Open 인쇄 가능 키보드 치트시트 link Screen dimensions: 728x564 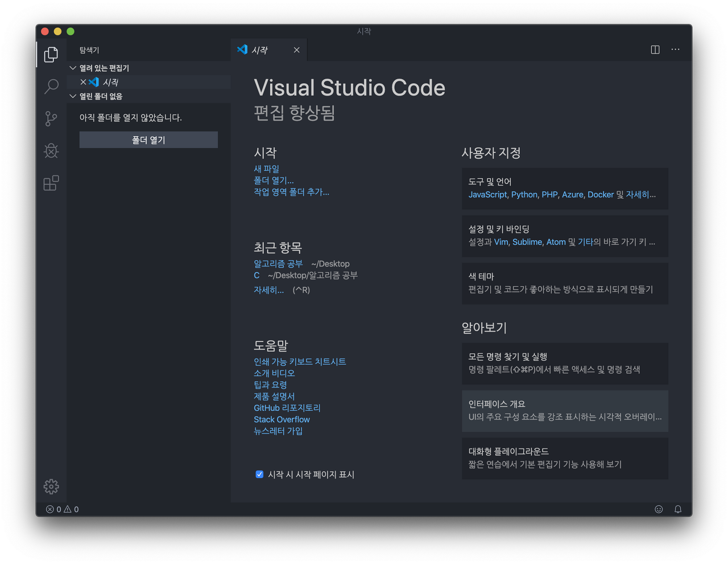click(300, 362)
